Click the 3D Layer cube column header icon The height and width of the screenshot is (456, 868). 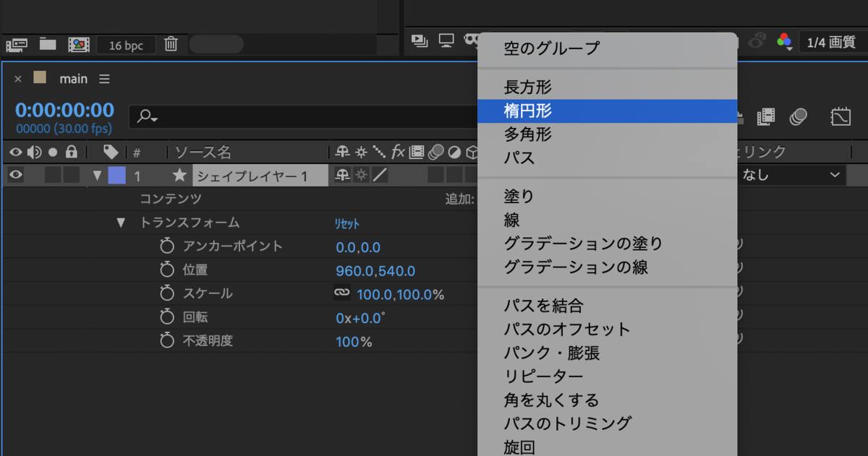pyautogui.click(x=472, y=152)
